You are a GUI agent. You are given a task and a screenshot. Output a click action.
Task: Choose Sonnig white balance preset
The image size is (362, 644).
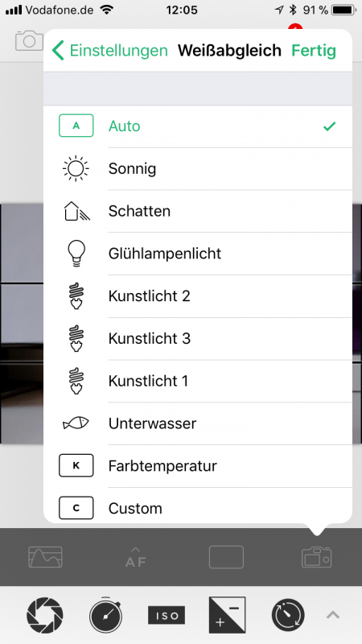tap(198, 169)
